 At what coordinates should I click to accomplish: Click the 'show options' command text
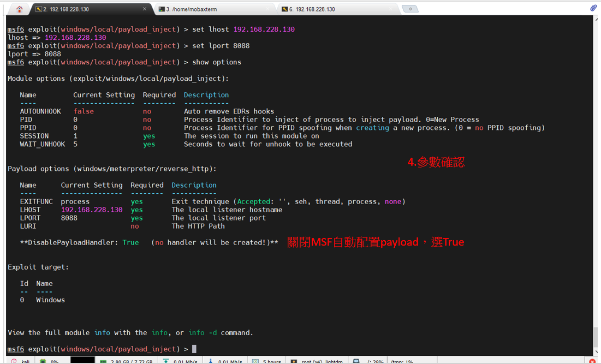point(217,62)
